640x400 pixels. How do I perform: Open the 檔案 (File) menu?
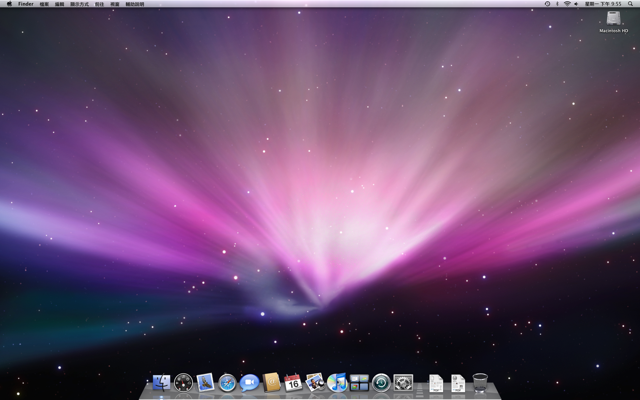(x=44, y=4)
